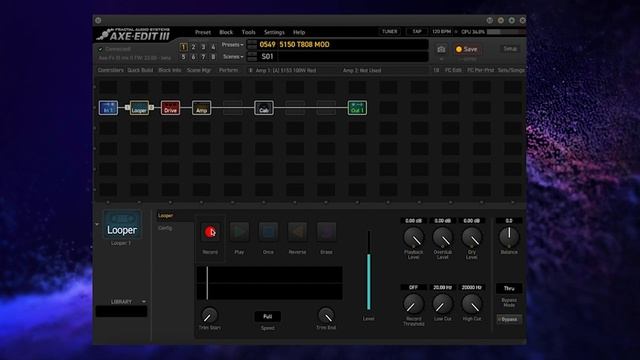640x360 pixels.
Task: Click the Low Cut knob
Action: click(x=442, y=304)
